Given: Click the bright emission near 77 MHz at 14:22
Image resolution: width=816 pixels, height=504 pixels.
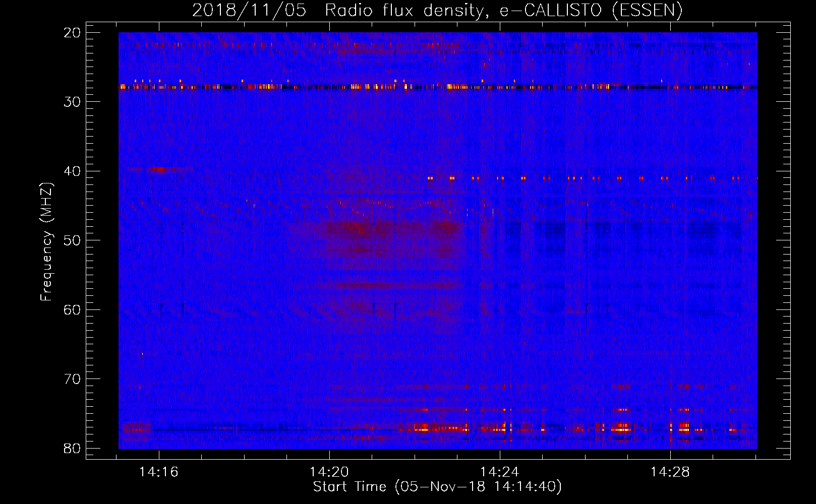Looking at the screenshot, I should (x=434, y=428).
